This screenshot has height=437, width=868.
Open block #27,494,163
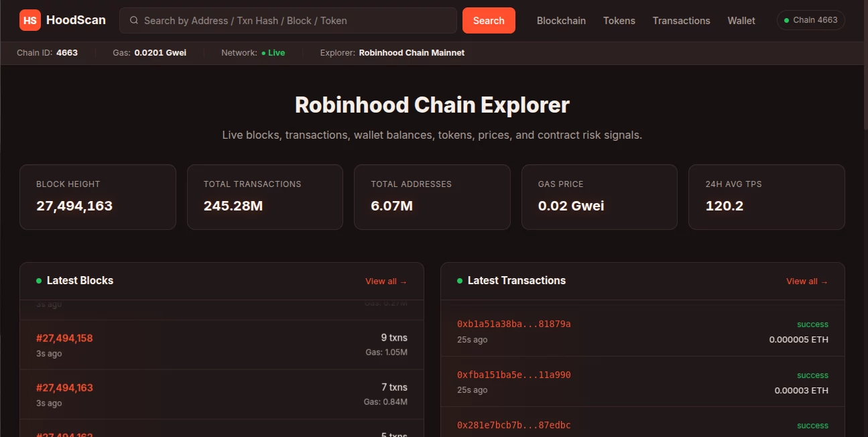pyautogui.click(x=64, y=388)
